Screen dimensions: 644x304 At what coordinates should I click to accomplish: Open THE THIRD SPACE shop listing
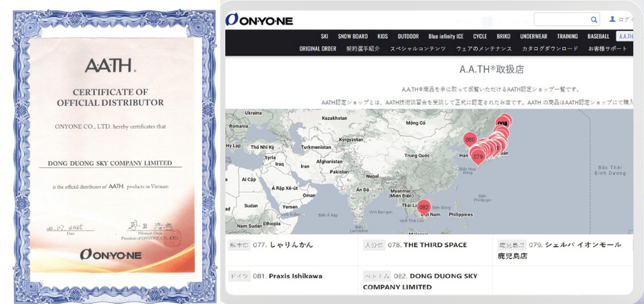coord(435,244)
